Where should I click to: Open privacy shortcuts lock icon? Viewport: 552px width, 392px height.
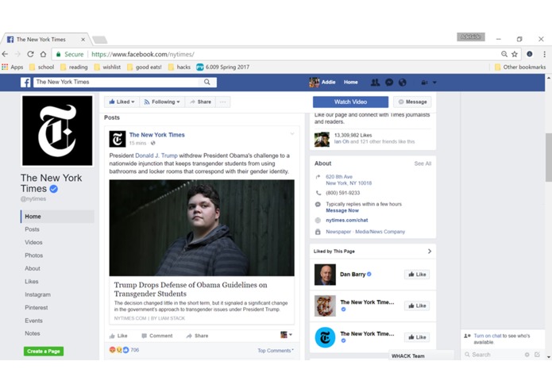[x=425, y=83]
